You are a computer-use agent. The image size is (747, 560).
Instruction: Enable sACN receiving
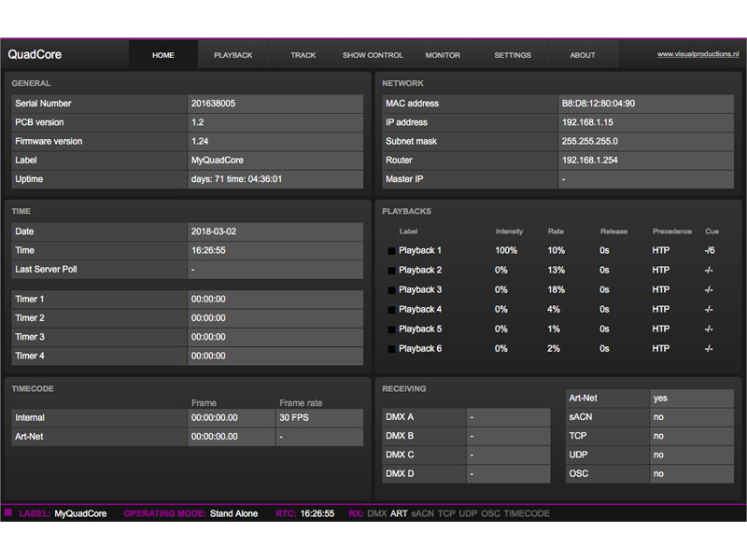pyautogui.click(x=692, y=416)
